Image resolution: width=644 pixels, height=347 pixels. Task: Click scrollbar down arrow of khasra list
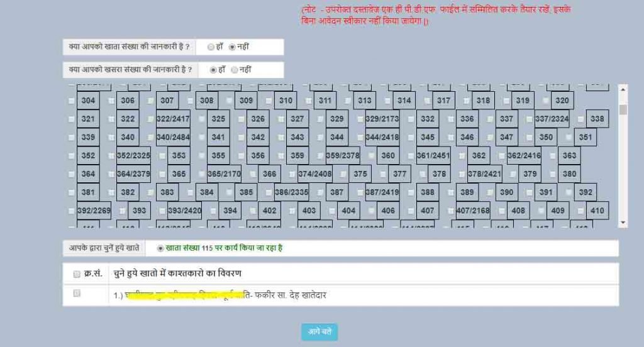[623, 223]
